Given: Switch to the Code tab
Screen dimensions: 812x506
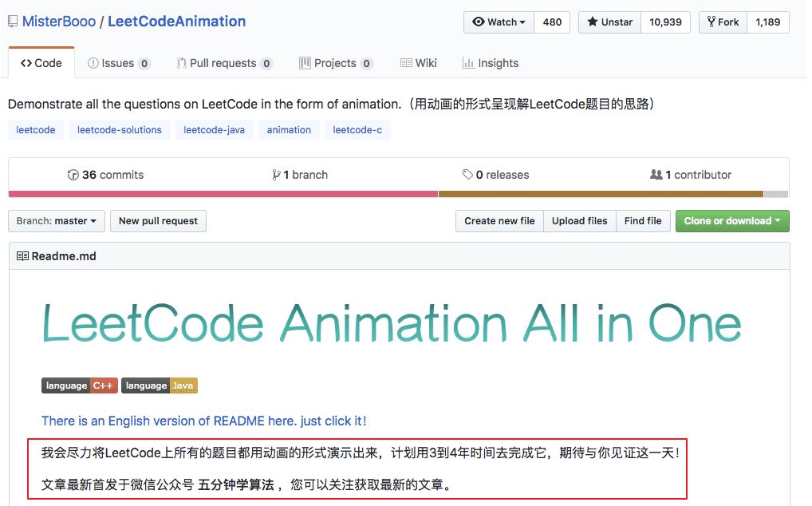Looking at the screenshot, I should pos(41,63).
